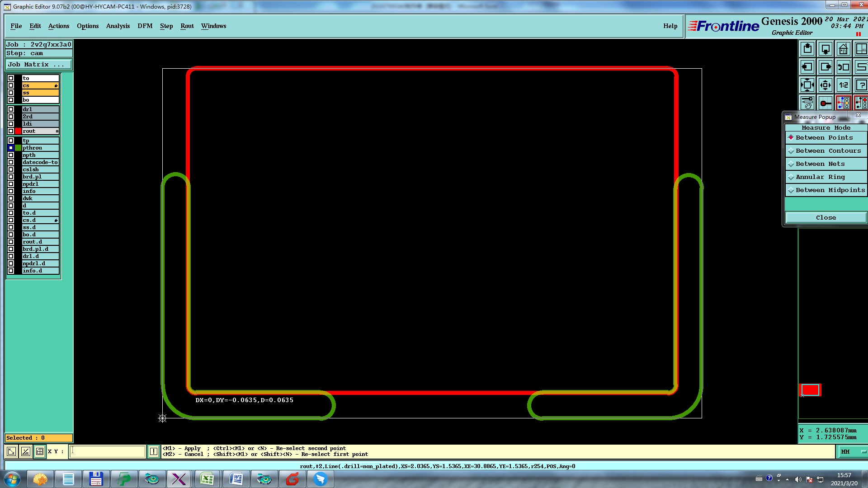Click the previous view undo-zoom icon
The width and height of the screenshot is (868, 488).
click(x=843, y=67)
